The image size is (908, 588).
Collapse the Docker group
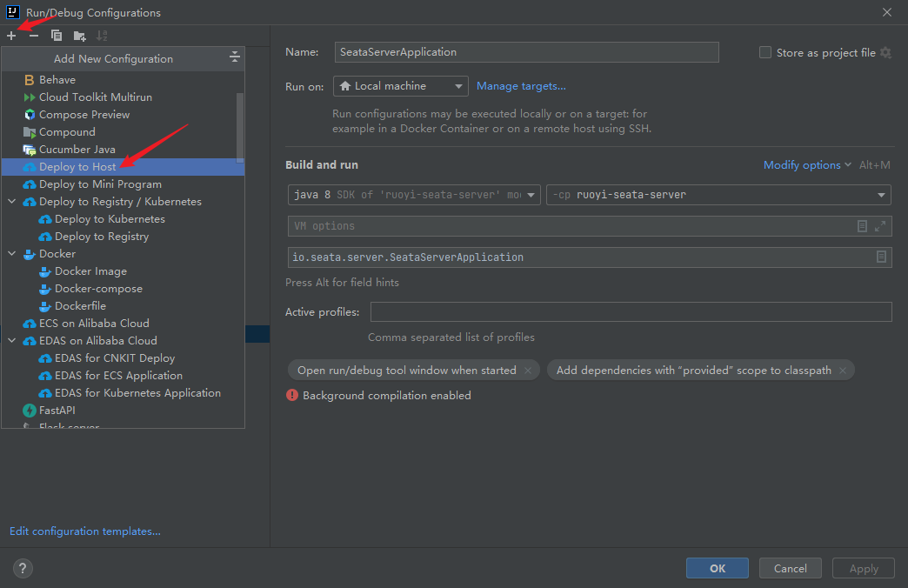click(x=11, y=254)
